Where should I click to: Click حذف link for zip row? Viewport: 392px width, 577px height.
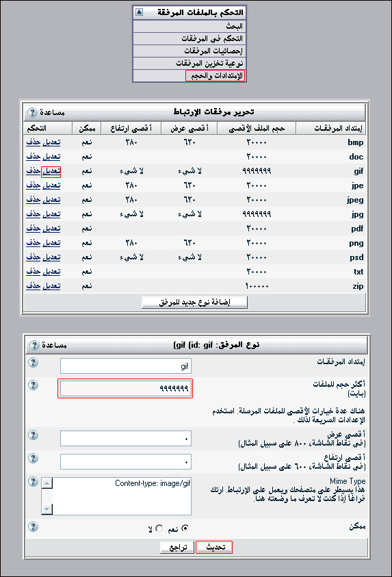[33, 285]
